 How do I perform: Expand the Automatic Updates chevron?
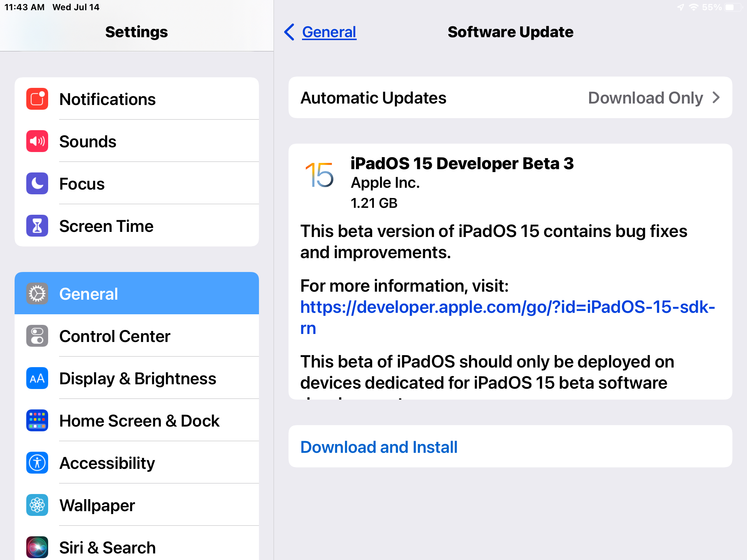(716, 98)
